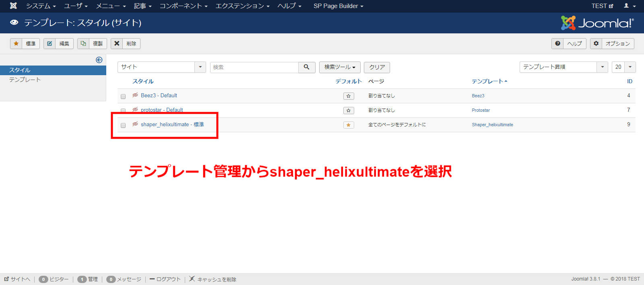This screenshot has height=285, width=644.
Task: Set Beez3 as default using its star
Action: tap(349, 96)
